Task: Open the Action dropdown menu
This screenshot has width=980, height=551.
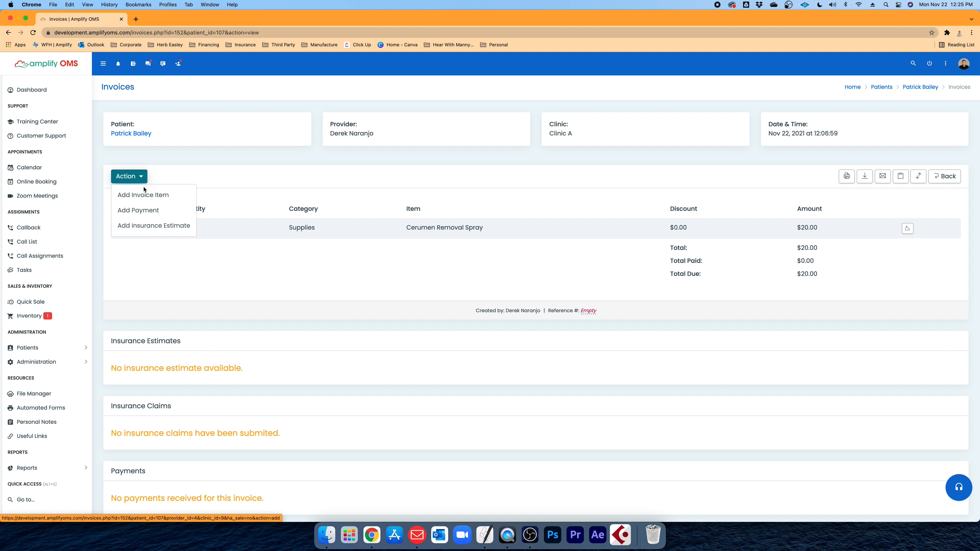Action: tap(129, 176)
